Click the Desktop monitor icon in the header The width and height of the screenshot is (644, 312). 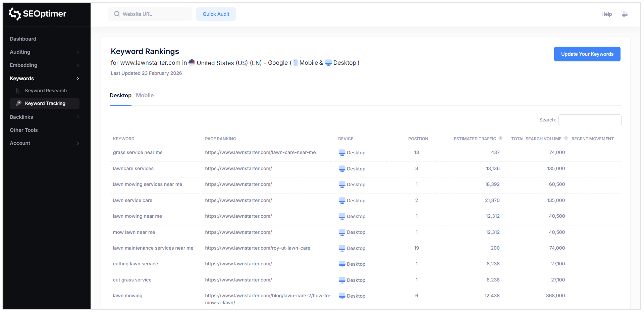(x=328, y=63)
